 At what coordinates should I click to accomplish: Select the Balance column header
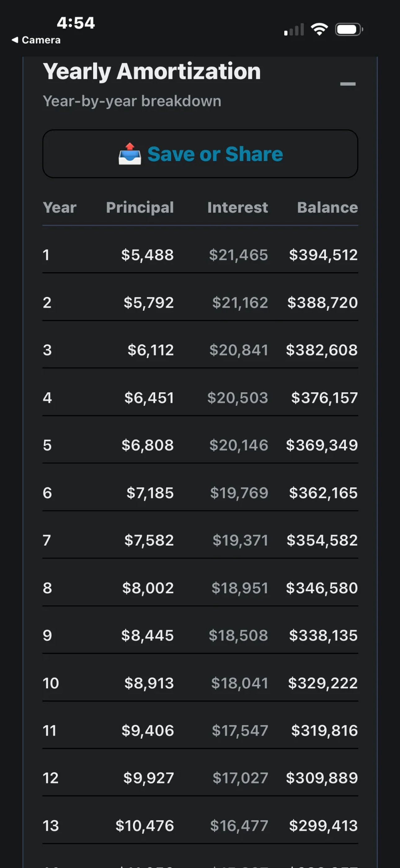(x=328, y=207)
